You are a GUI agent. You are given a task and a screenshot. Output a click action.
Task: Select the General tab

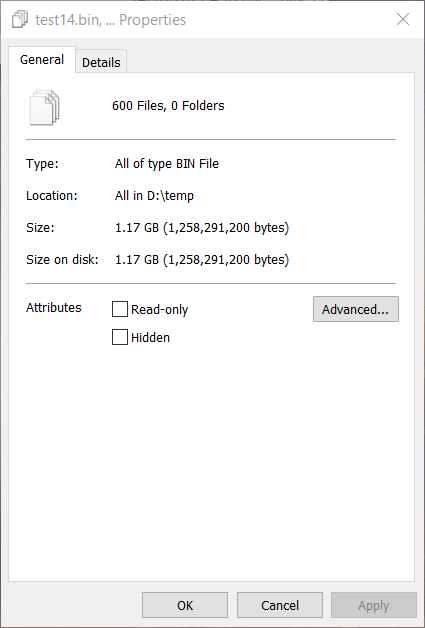42,60
